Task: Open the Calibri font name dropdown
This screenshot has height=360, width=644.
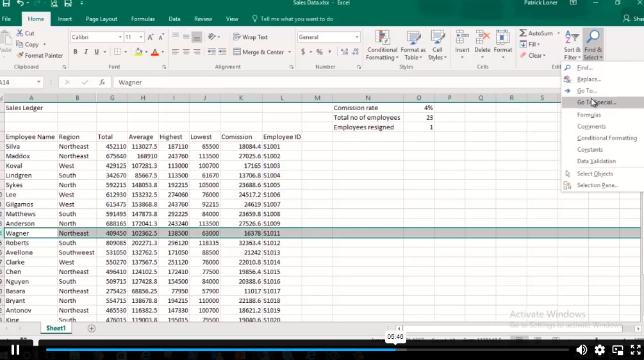Action: point(120,37)
